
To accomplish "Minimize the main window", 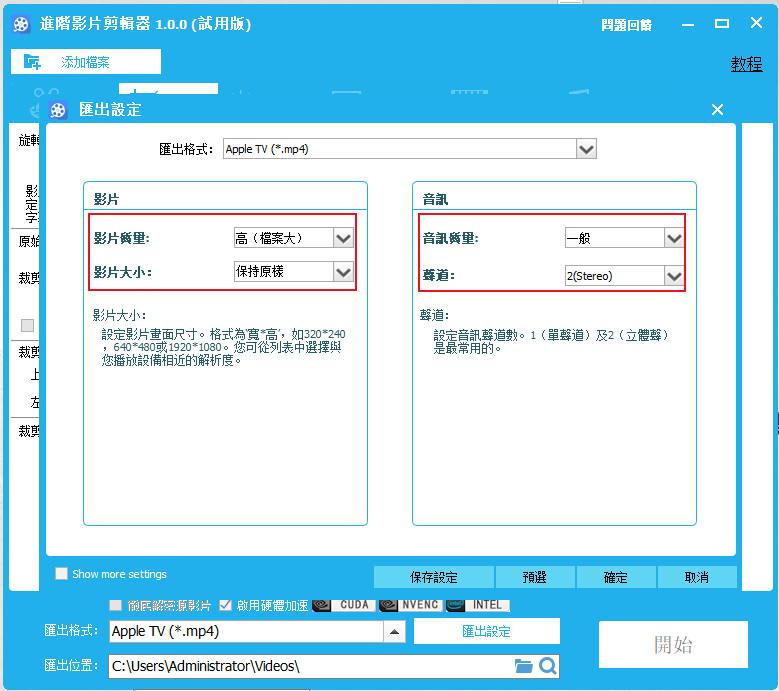I will 688,24.
